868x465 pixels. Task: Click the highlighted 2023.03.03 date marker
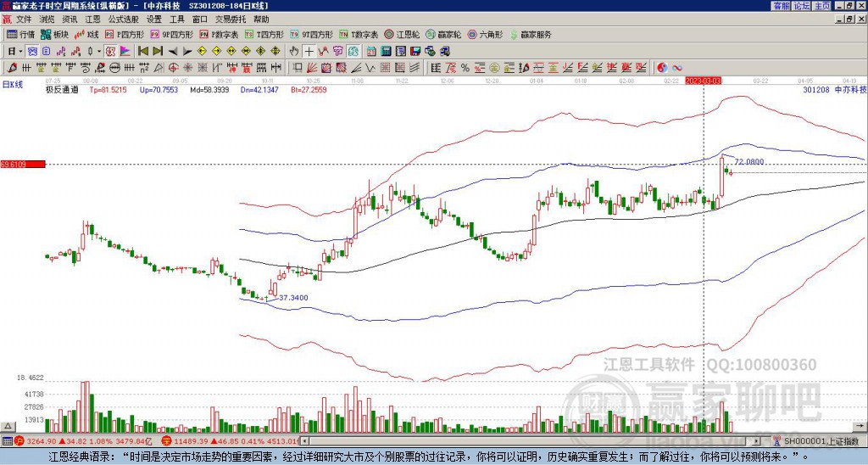pos(703,81)
